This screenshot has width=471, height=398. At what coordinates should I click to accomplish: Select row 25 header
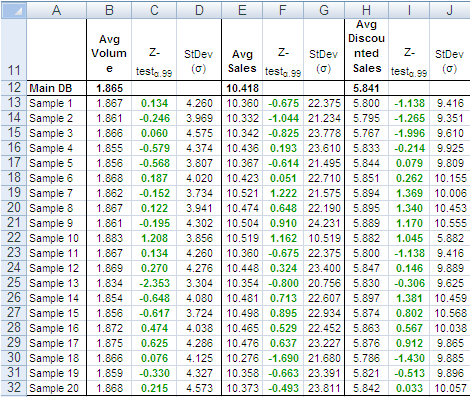click(14, 283)
